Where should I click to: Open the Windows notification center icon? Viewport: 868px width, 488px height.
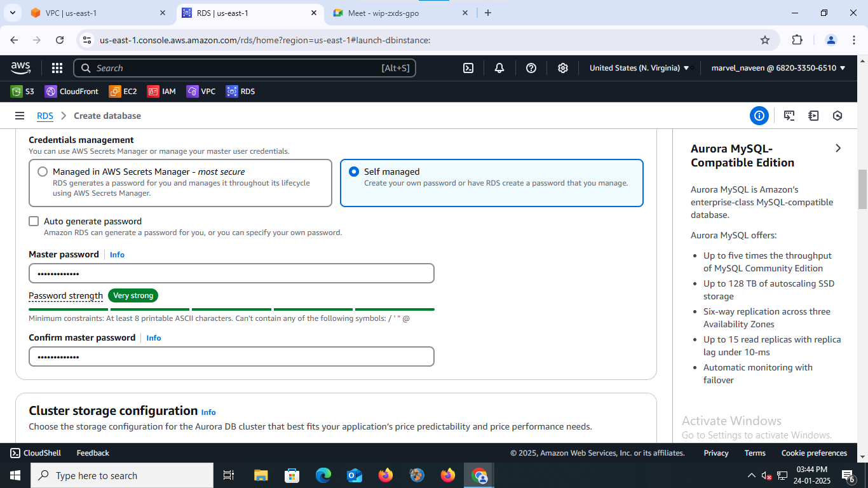(x=848, y=475)
